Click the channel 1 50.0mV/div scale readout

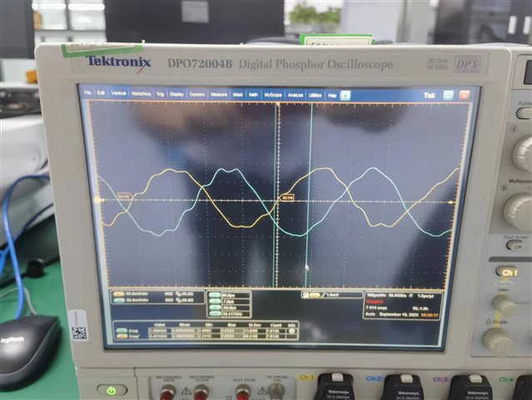(137, 294)
